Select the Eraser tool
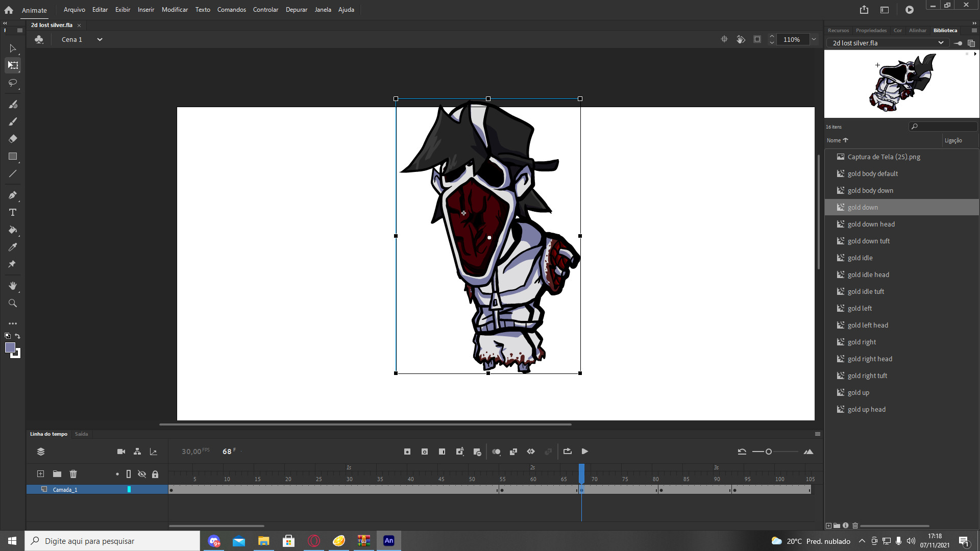 click(x=13, y=139)
